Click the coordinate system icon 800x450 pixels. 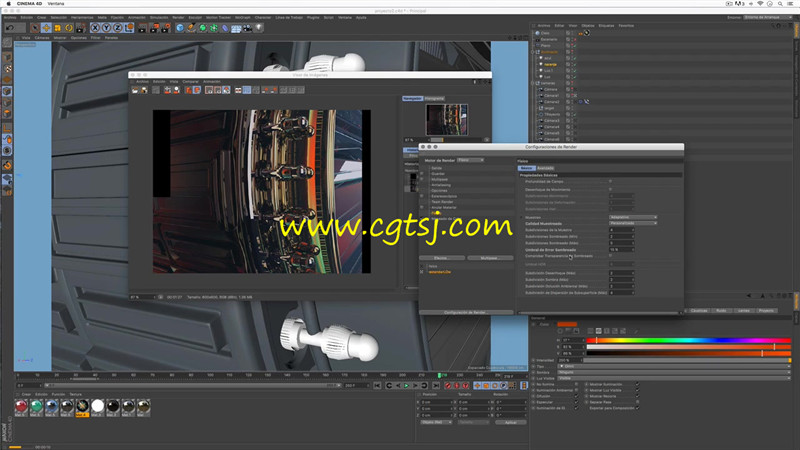tap(129, 28)
